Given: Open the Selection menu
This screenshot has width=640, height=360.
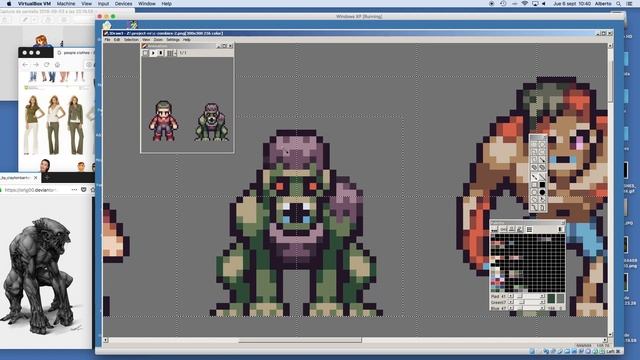Looking at the screenshot, I should point(131,40).
